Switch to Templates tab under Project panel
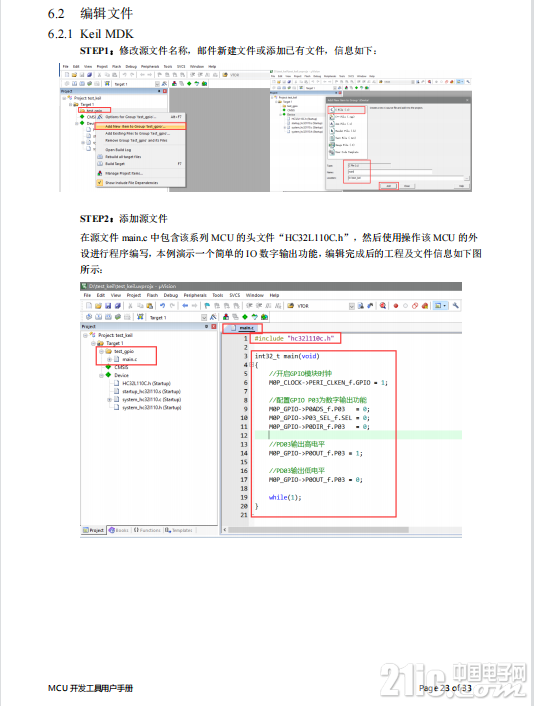 [x=179, y=530]
